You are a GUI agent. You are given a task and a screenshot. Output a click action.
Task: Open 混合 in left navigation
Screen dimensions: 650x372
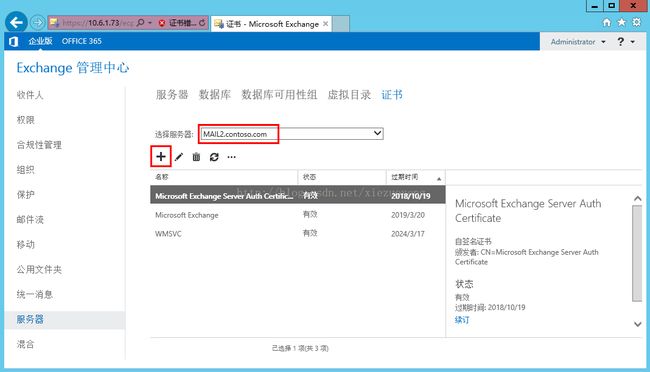25,344
